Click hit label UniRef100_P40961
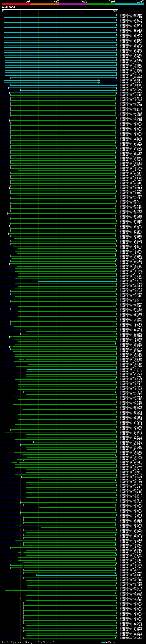The height and width of the screenshot is (644, 146). 131,387
